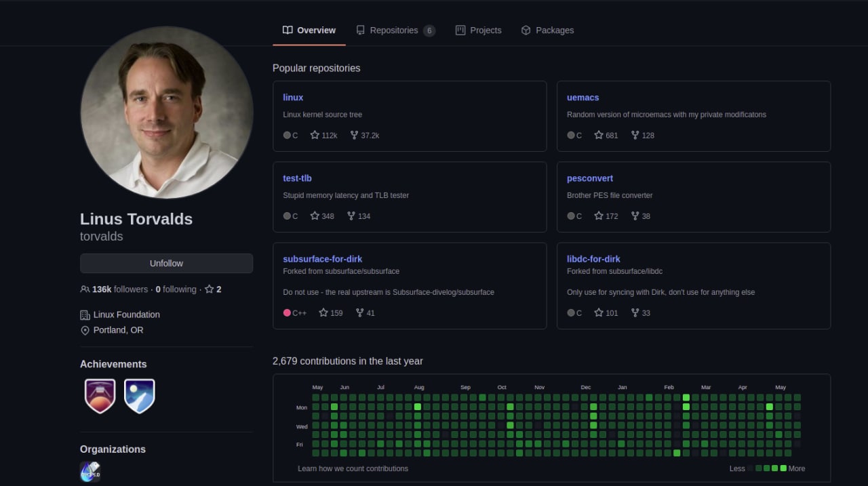Click the Linus Torvalds name heading

click(x=136, y=219)
